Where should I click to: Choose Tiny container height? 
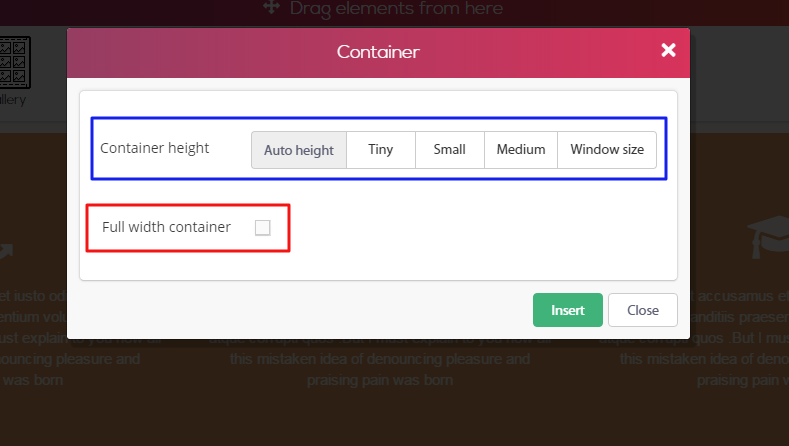tap(381, 150)
